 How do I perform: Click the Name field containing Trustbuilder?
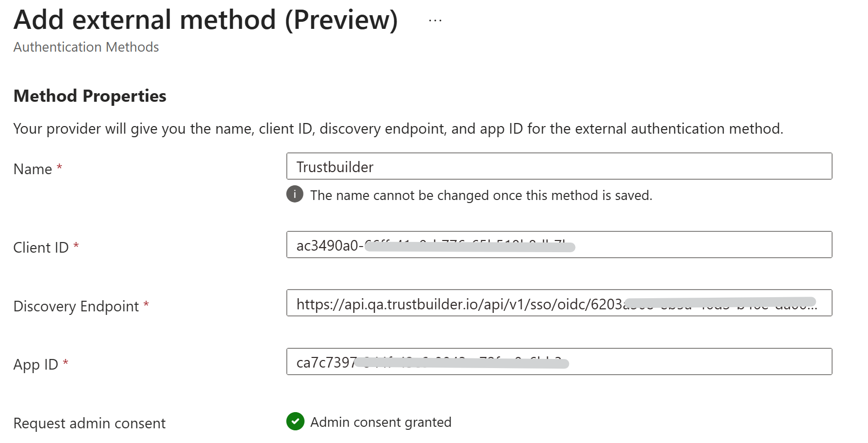558,167
